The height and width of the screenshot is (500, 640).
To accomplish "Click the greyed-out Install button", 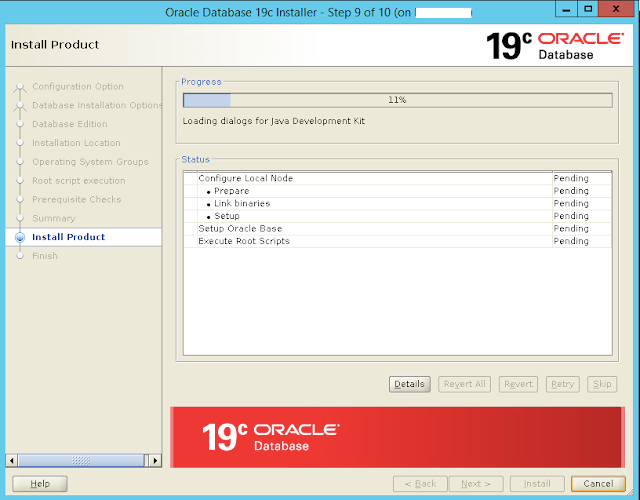I will pyautogui.click(x=537, y=484).
